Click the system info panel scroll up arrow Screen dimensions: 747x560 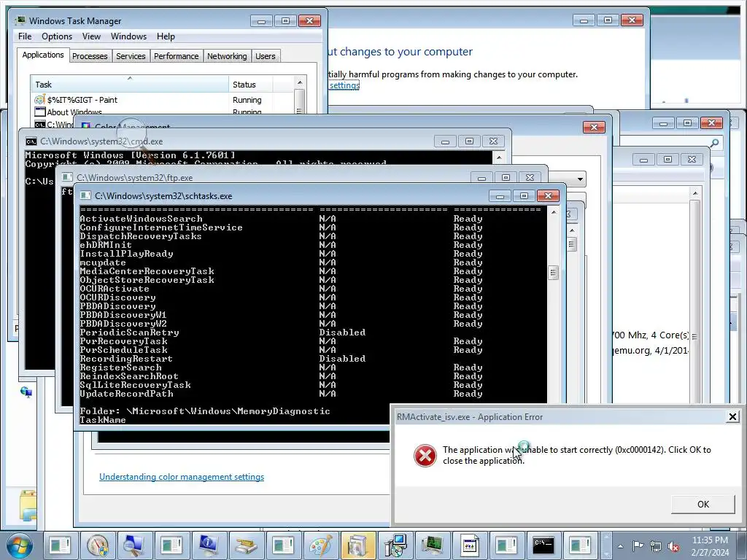[x=695, y=192]
